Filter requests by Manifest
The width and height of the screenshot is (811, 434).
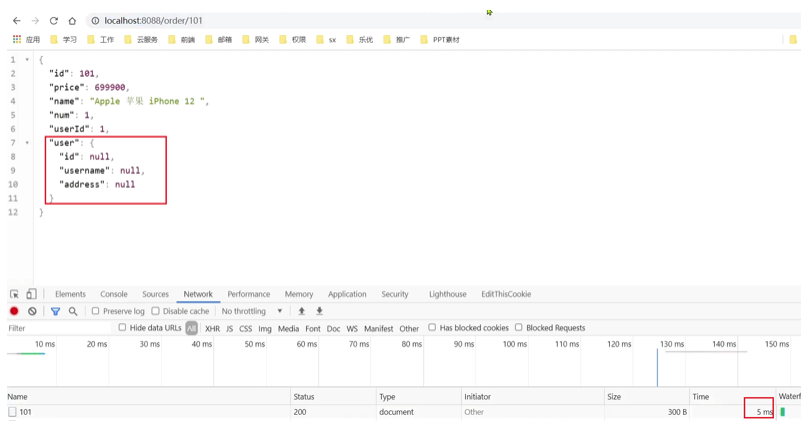379,328
